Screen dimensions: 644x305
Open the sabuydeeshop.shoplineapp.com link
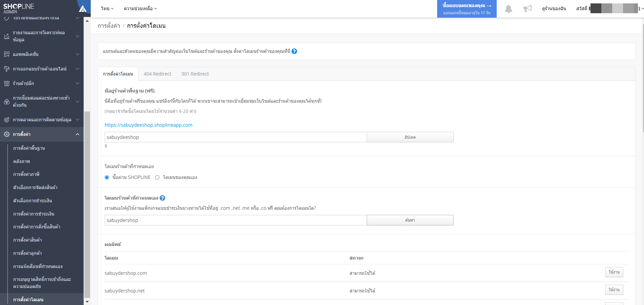pos(148,125)
